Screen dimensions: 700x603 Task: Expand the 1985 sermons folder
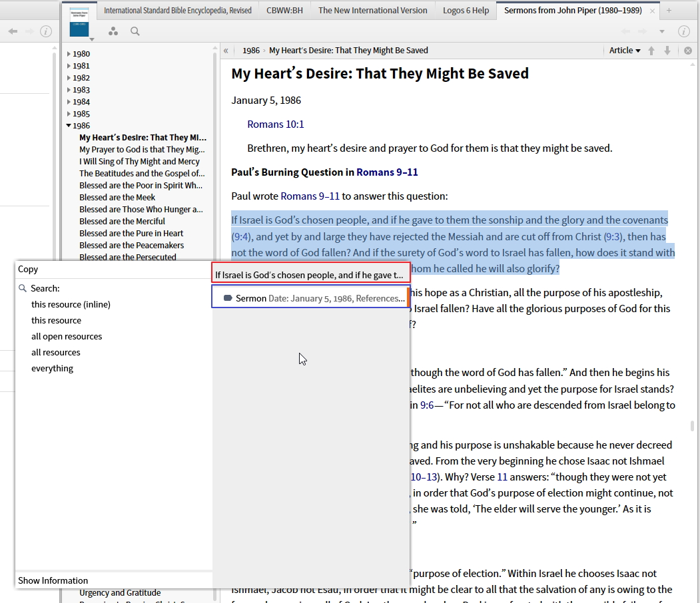[x=69, y=114]
